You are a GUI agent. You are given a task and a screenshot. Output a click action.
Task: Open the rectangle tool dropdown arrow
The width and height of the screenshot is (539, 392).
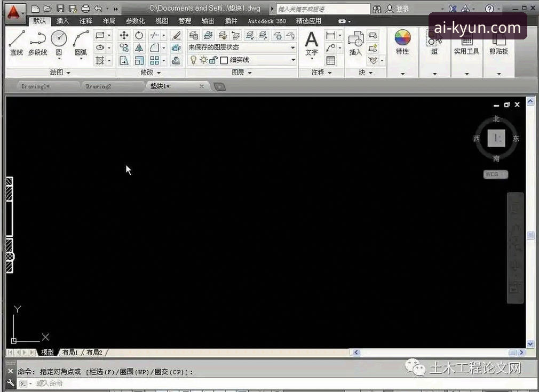(x=109, y=35)
